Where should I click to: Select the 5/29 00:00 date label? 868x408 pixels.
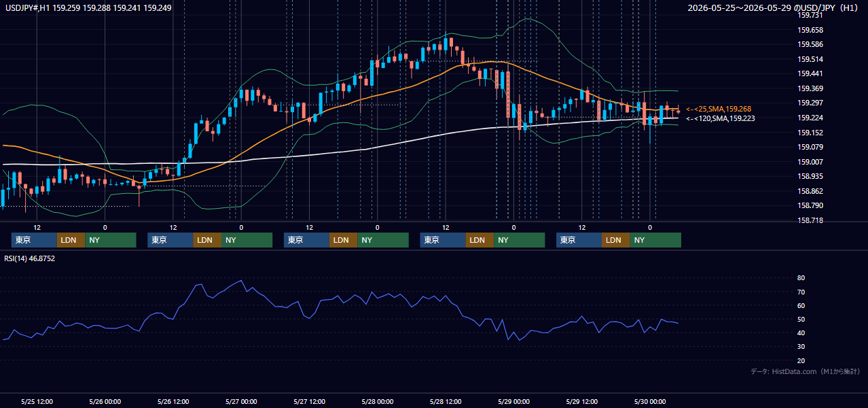[x=513, y=401]
